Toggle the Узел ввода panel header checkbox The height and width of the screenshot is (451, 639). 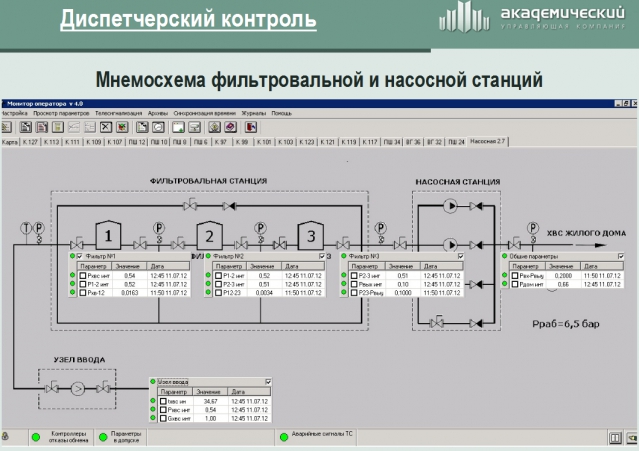tap(268, 382)
